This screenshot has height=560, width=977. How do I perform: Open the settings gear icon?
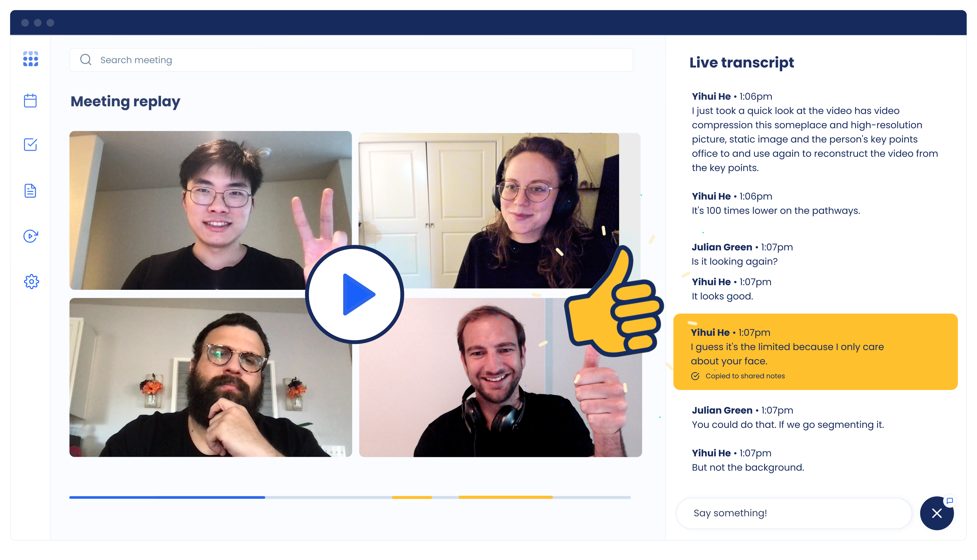pos(31,281)
